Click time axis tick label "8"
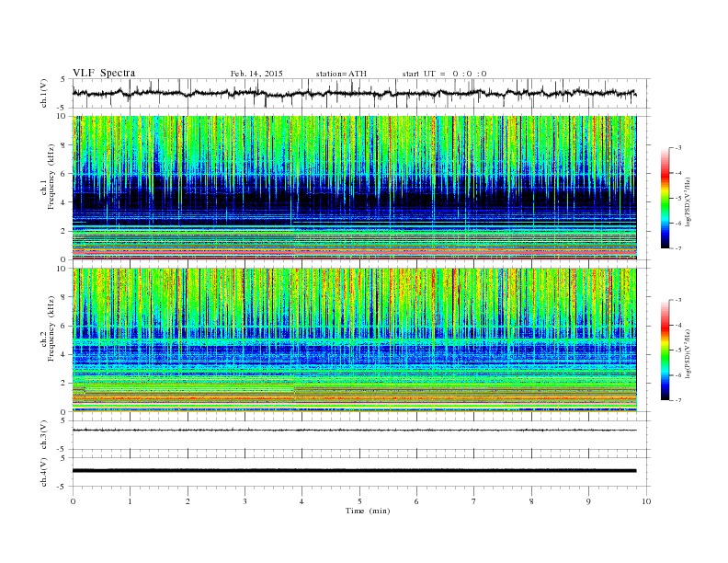The width and height of the screenshot is (728, 563). tap(531, 501)
